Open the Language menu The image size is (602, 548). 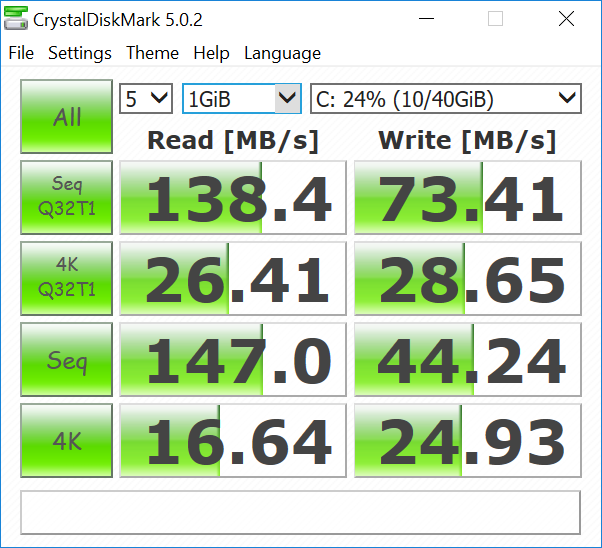[x=282, y=53]
